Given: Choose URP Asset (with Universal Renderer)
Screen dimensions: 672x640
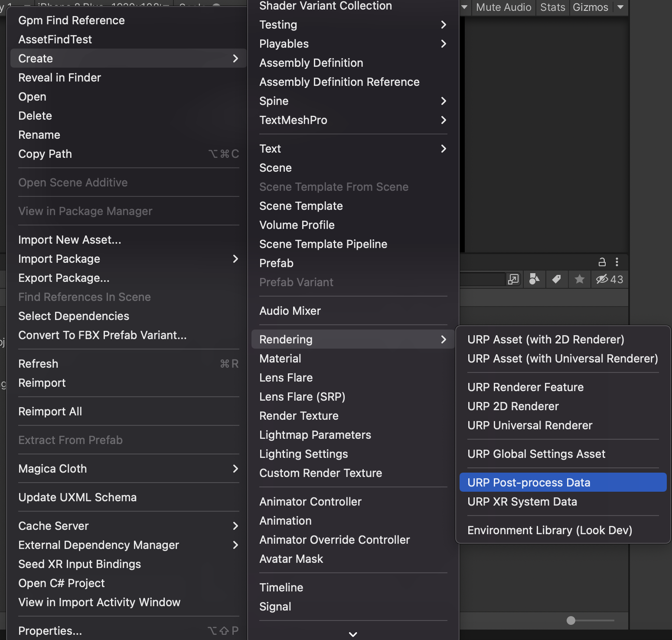Looking at the screenshot, I should pyautogui.click(x=563, y=359).
